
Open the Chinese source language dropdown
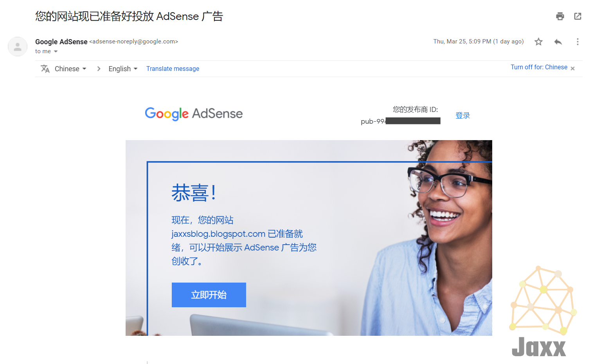[x=70, y=69]
